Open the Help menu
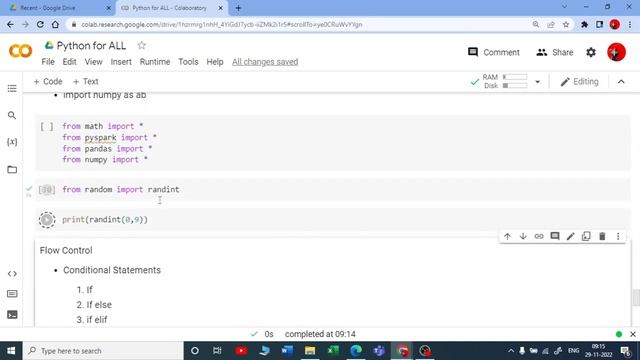Viewport: 640px width, 360px height. (x=215, y=62)
